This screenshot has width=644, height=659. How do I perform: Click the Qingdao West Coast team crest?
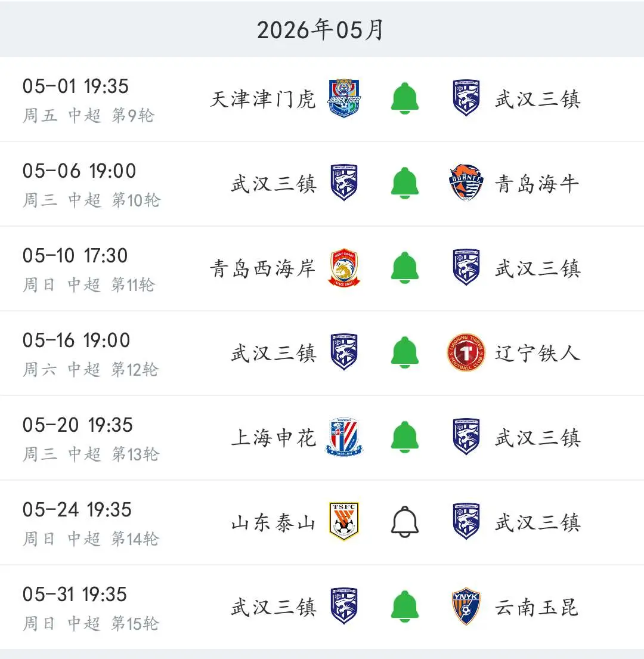344,268
